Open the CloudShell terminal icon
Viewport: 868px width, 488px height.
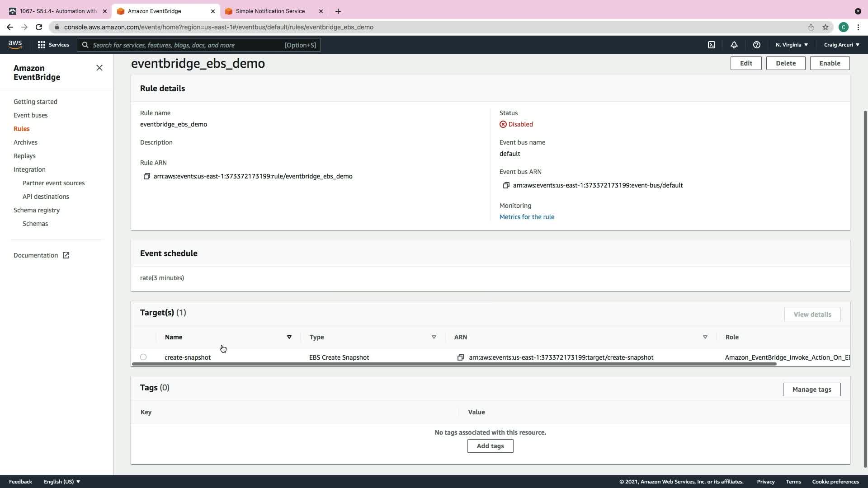[712, 45]
